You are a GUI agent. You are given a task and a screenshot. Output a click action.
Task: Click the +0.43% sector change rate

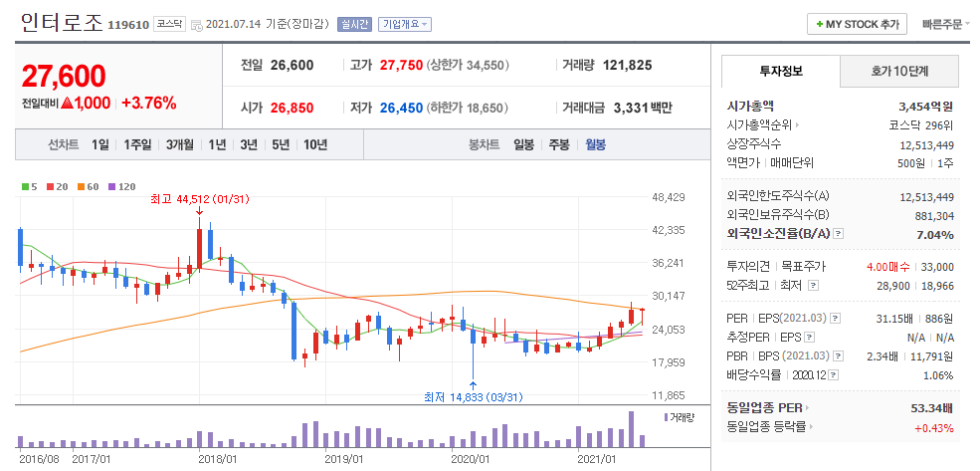click(934, 428)
